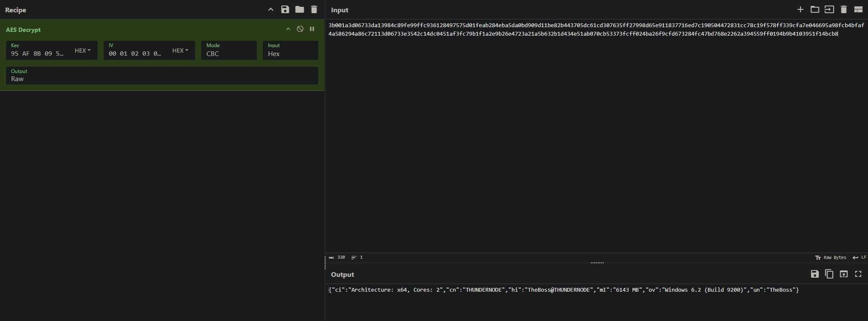Load a saved recipe
Viewport: 868px width, 321px height.
300,10
